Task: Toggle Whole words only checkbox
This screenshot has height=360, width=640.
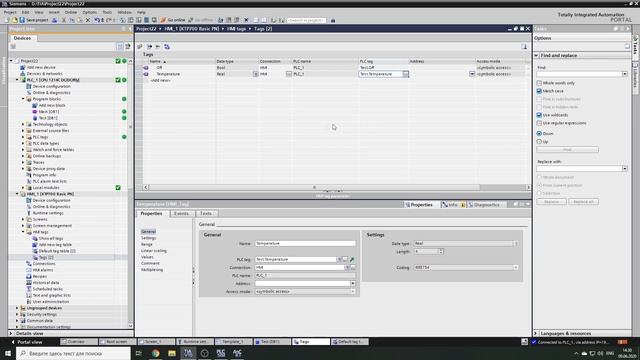Action: point(539,83)
